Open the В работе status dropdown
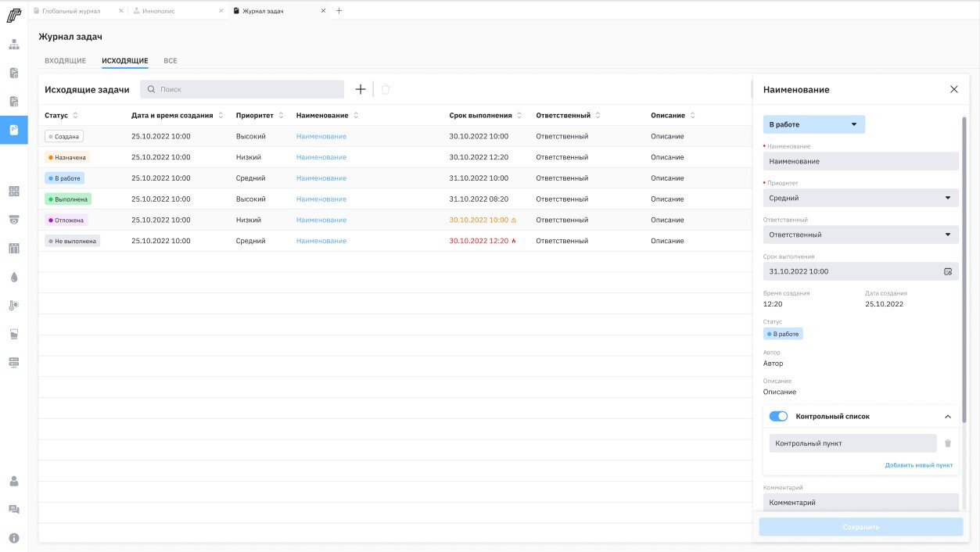Image resolution: width=980 pixels, height=552 pixels. pyautogui.click(x=813, y=124)
